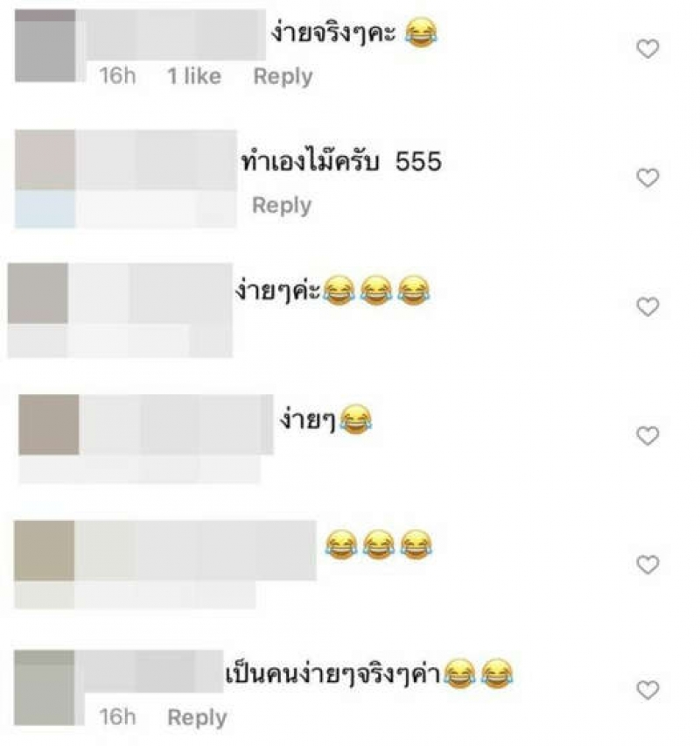Open the 1 like count on first comment
The width and height of the screenshot is (700, 746).
coord(194,76)
